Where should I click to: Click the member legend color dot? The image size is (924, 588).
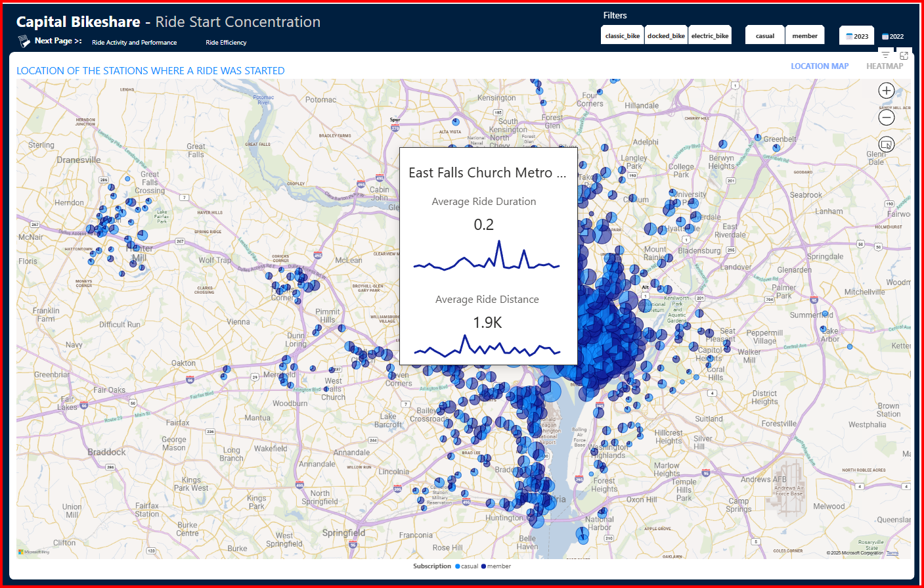coord(484,566)
